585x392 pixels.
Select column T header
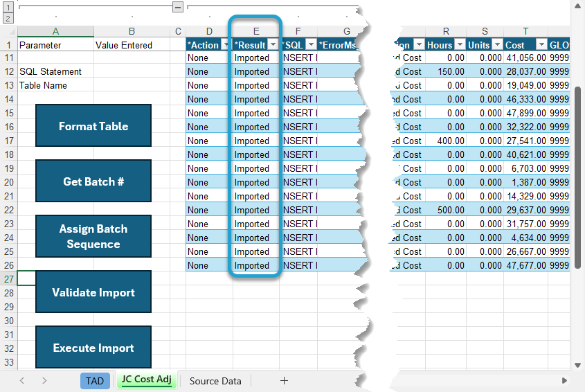tap(525, 31)
